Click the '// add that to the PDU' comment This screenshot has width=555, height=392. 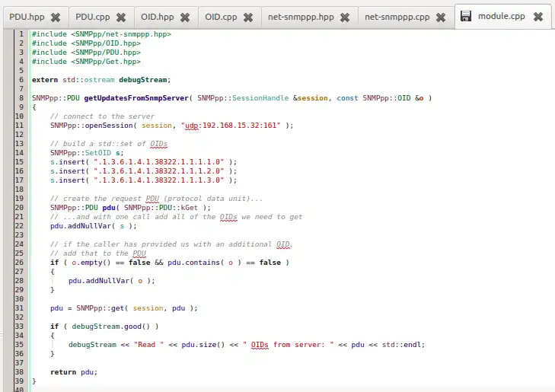coord(98,253)
